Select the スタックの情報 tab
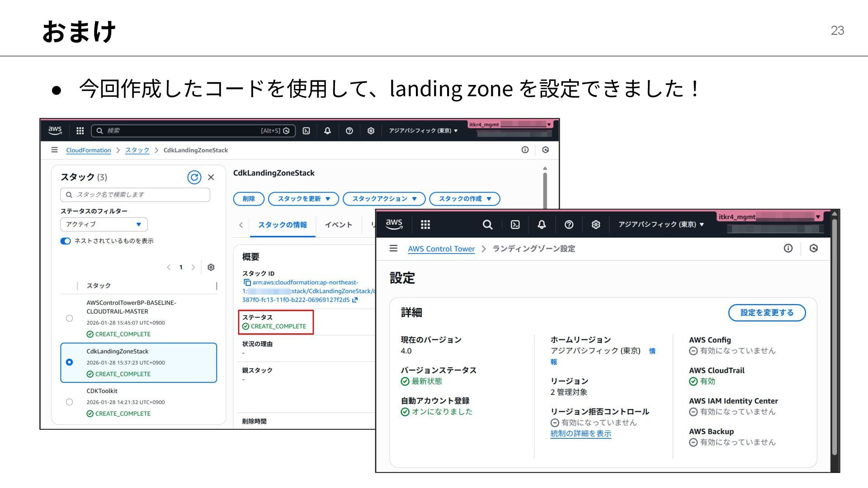 point(282,225)
